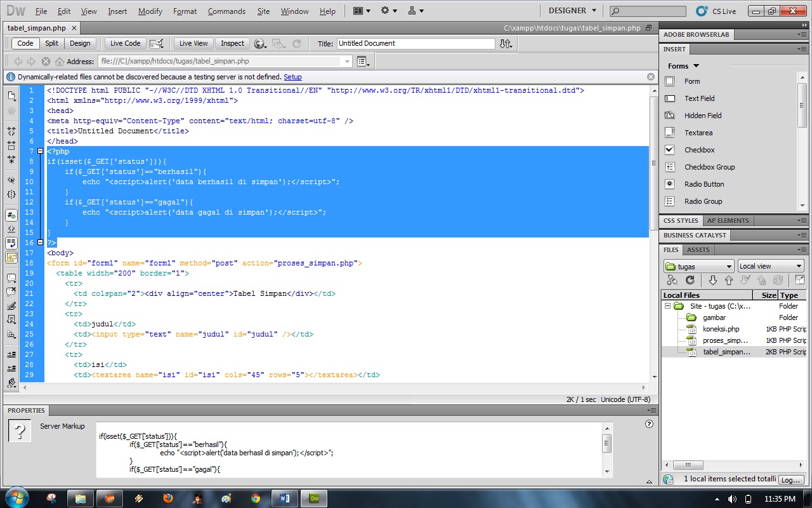Screen dimensions: 812x508
Task: Open the File menu
Action: (x=41, y=11)
